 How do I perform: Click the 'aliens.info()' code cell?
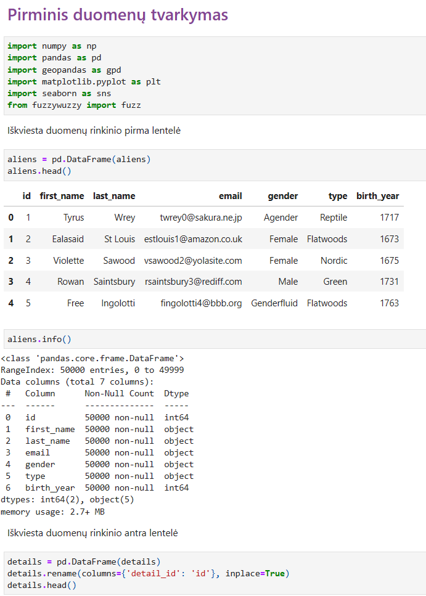tap(215, 339)
